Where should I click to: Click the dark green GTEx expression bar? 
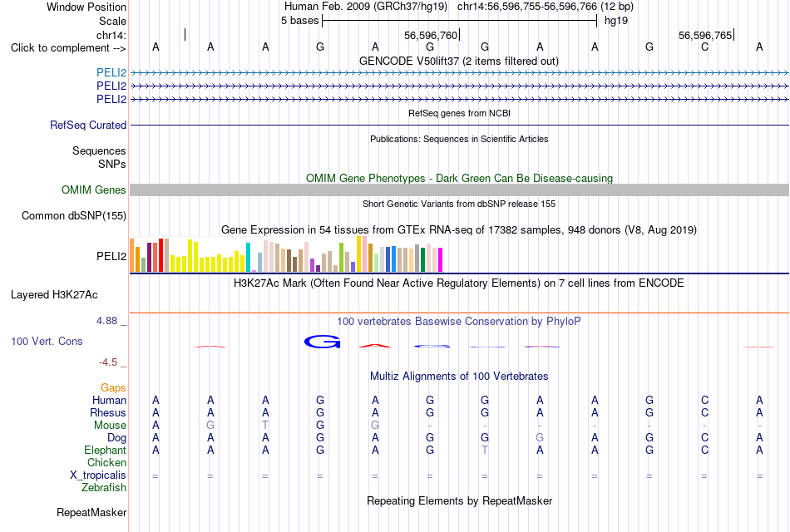tap(422, 260)
